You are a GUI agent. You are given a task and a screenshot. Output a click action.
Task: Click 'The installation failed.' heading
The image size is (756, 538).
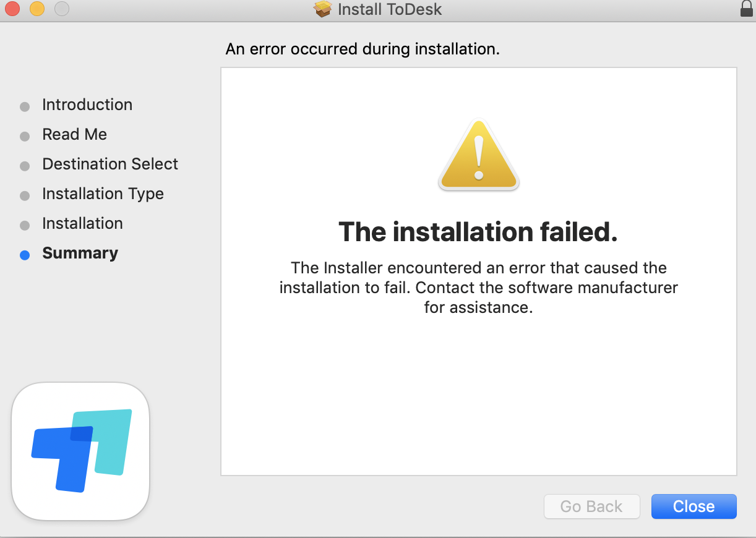coord(478,232)
